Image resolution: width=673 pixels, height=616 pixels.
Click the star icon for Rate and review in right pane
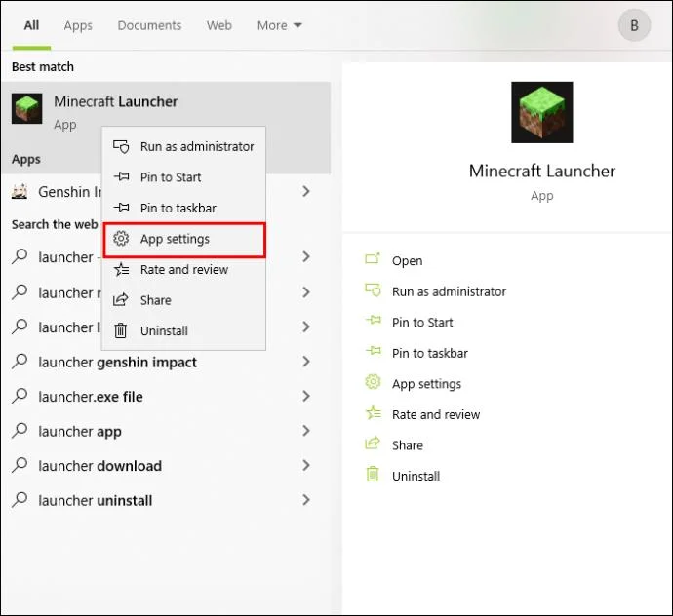373,413
